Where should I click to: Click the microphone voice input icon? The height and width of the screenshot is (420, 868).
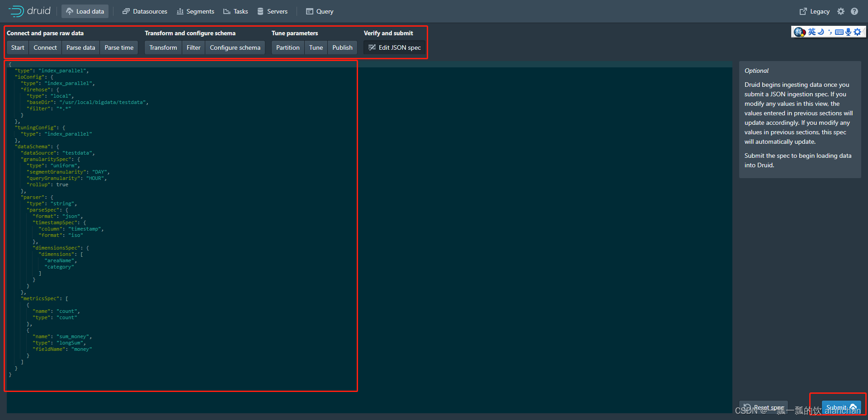click(x=848, y=32)
